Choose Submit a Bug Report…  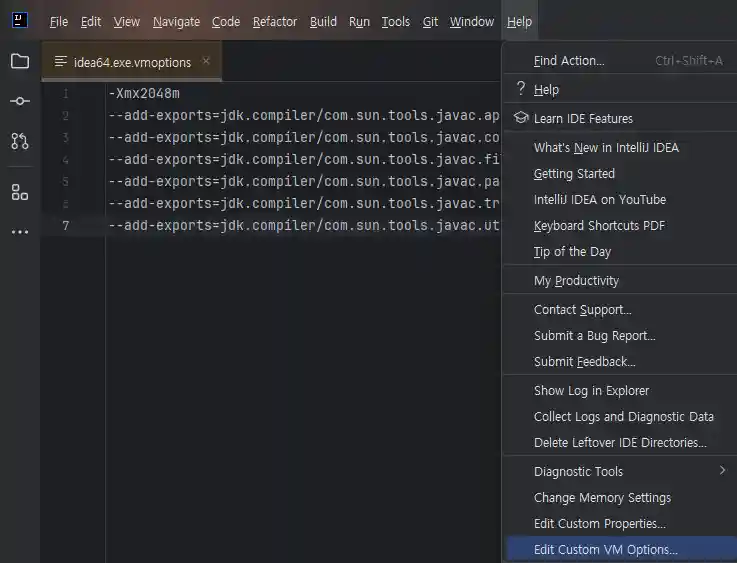pos(620,336)
